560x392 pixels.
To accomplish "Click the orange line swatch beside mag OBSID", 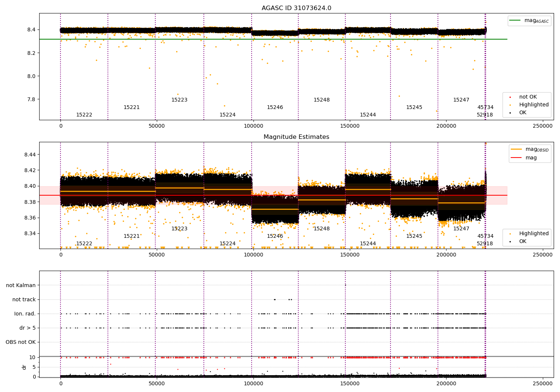I will [x=516, y=149].
